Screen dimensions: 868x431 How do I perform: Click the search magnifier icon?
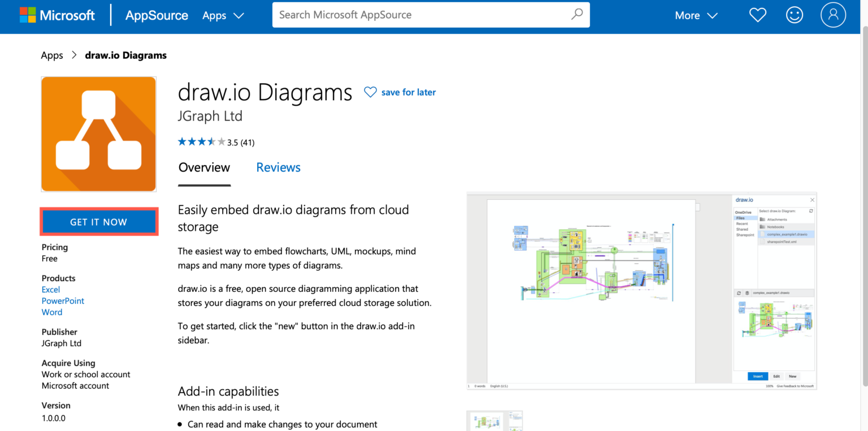576,15
